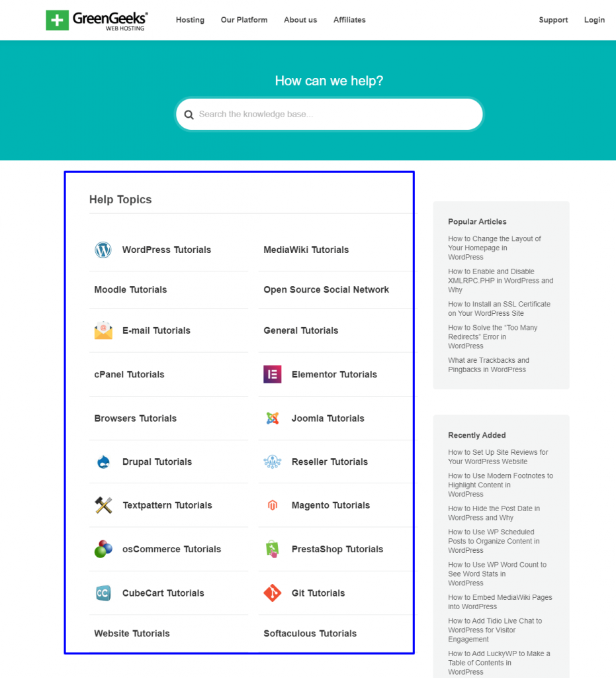Image resolution: width=616 pixels, height=678 pixels.
Task: Open Browsers Tutorials topic
Action: pos(136,418)
